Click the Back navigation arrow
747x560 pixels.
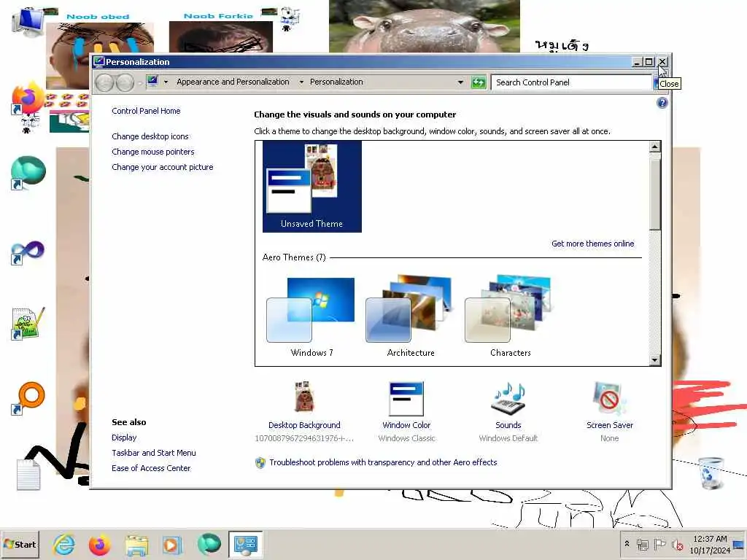[x=104, y=82]
